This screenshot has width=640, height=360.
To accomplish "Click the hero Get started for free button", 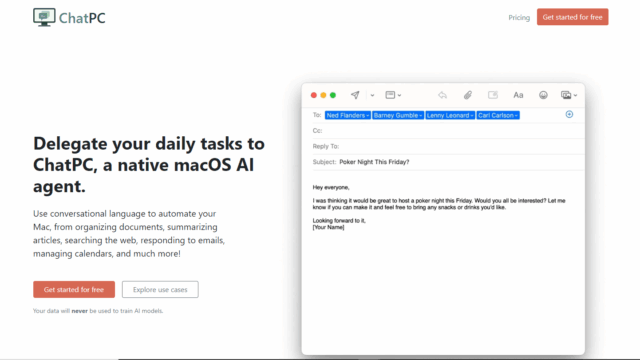I will tap(74, 289).
